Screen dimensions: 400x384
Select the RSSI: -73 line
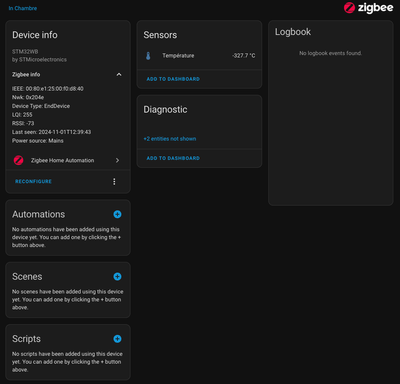coord(23,123)
